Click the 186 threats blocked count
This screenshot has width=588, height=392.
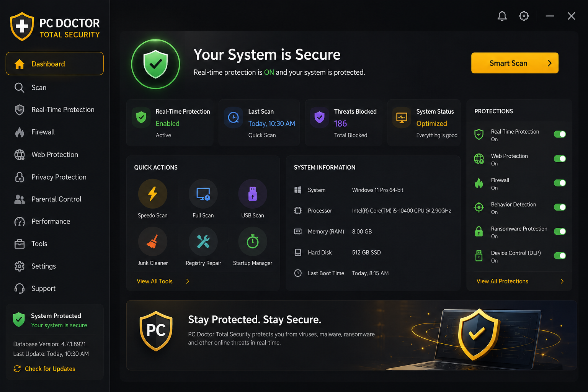point(340,124)
